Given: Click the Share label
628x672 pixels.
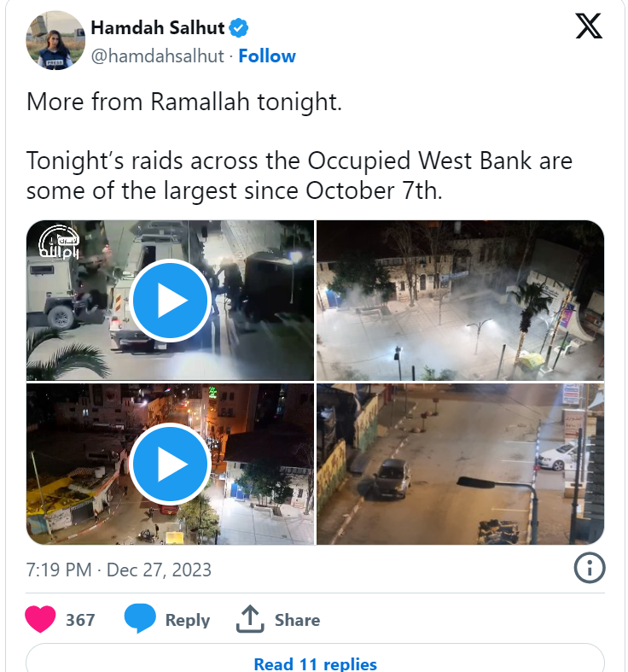Looking at the screenshot, I should point(297,620).
